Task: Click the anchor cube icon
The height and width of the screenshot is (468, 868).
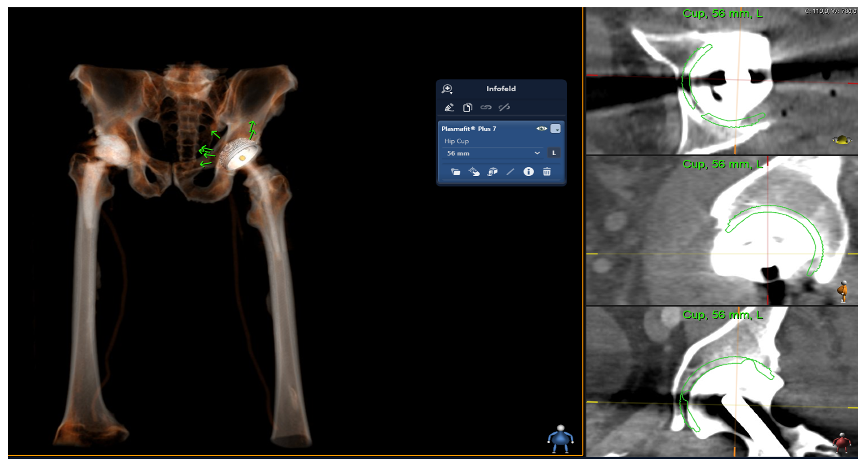Action: [492, 172]
